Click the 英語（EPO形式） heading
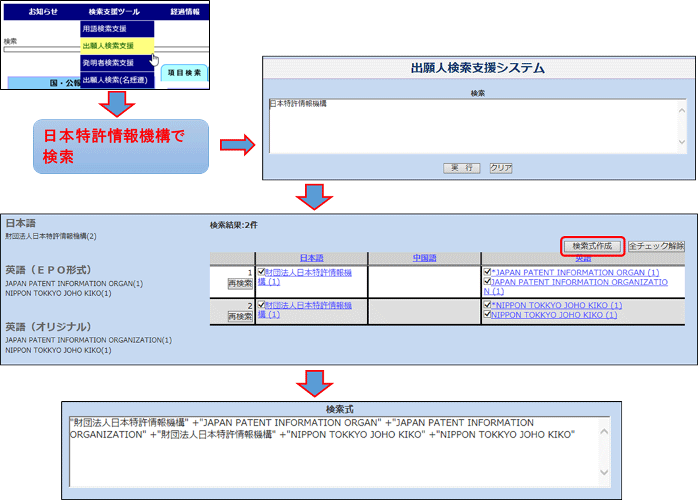 pyautogui.click(x=49, y=270)
